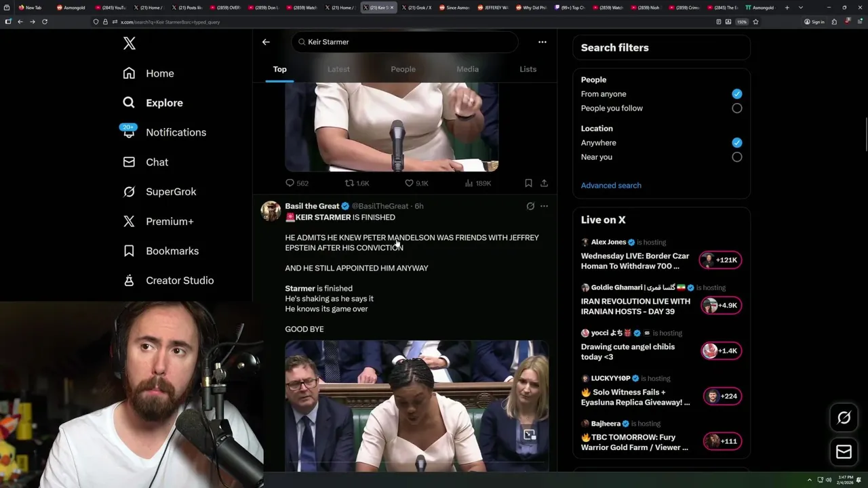This screenshot has height=488, width=868.
Task: Switch to the People tab
Action: [x=403, y=69]
